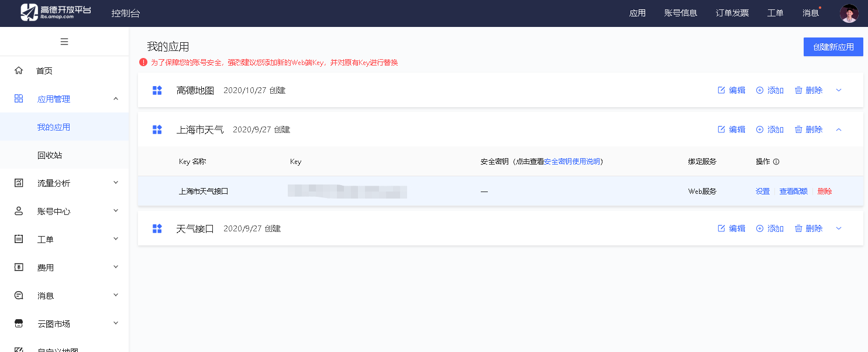
Task: Open 订单发票 in top navigation
Action: pos(732,13)
